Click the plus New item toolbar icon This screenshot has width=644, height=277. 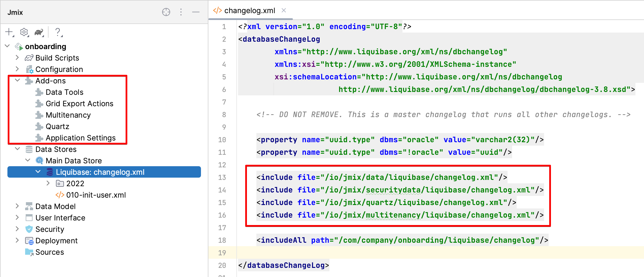coord(9,32)
